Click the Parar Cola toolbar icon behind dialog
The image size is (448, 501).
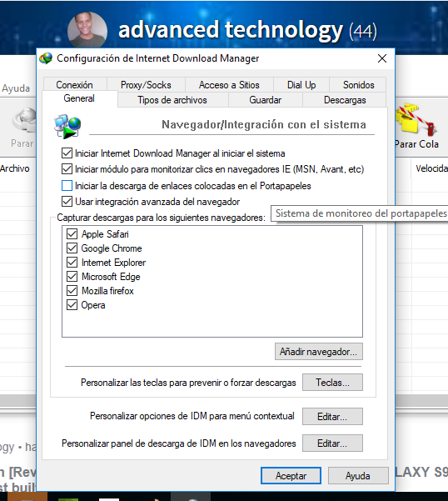(x=416, y=119)
